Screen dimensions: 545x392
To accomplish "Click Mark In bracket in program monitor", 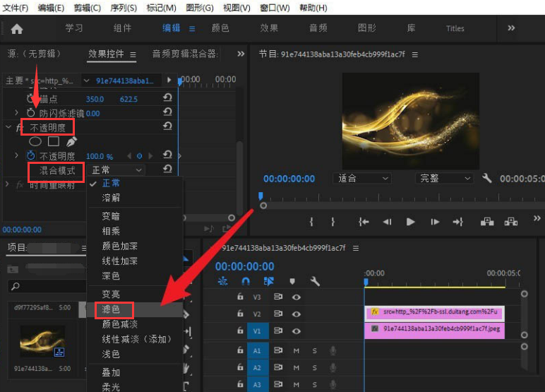I will click(311, 222).
